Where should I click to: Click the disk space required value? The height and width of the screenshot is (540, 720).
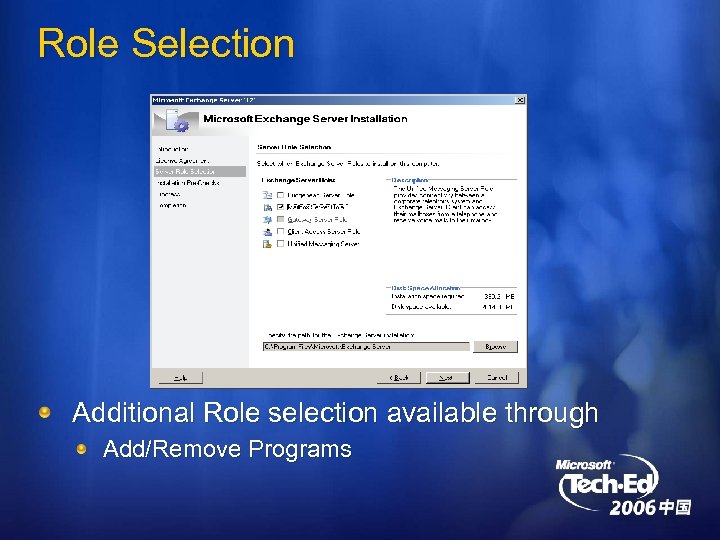[x=499, y=297]
